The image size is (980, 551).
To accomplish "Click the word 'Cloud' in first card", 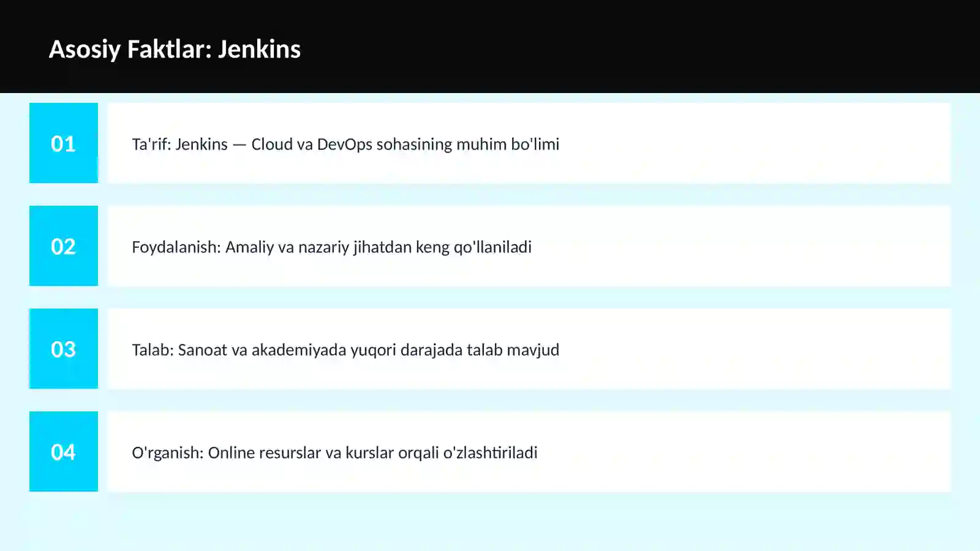I will [272, 144].
